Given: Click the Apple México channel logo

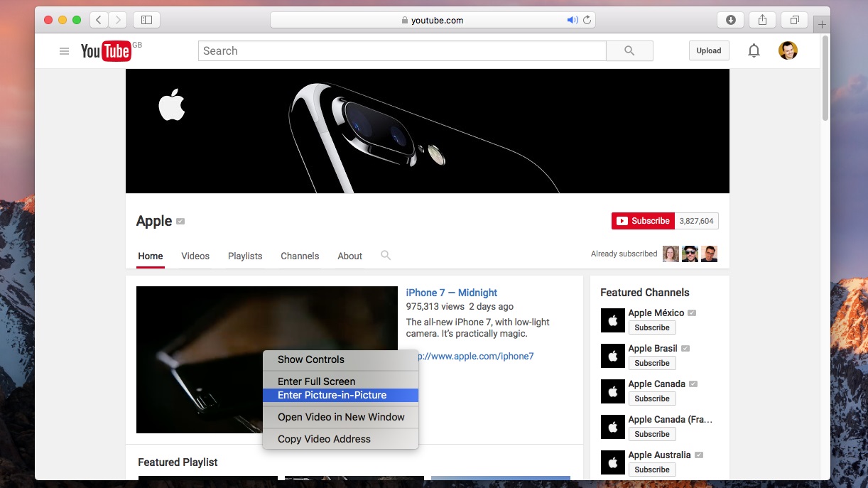Looking at the screenshot, I should (x=612, y=320).
